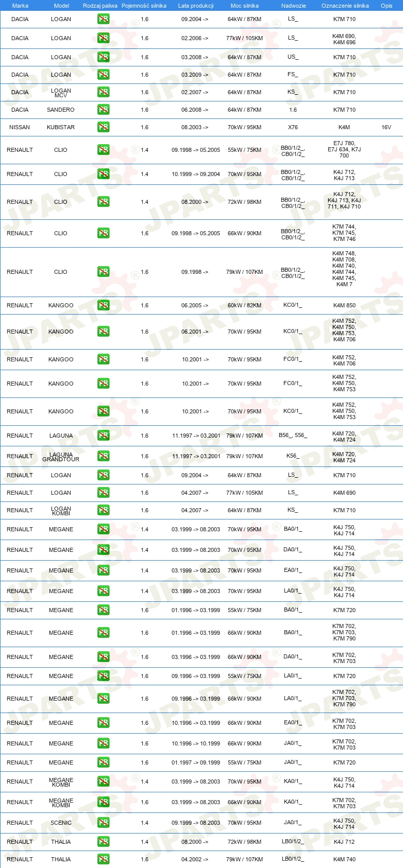Click the fuel icon in the Clio 72kW / 98KM row

(x=103, y=202)
